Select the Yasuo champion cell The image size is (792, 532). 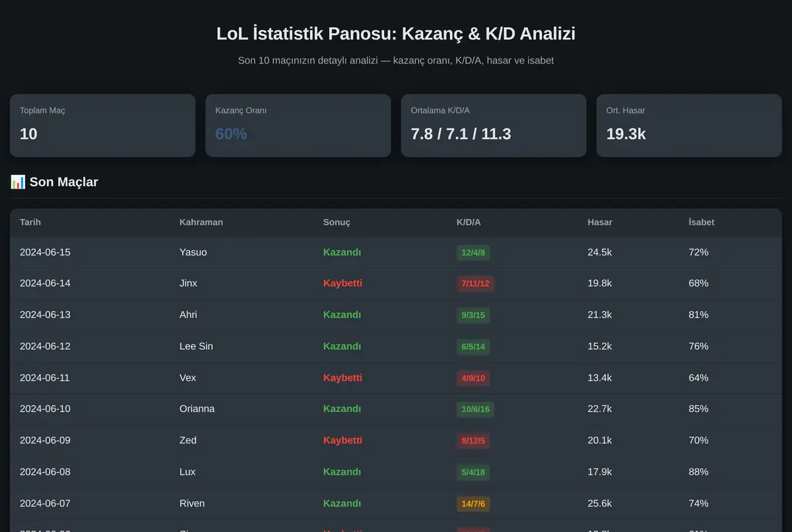(193, 252)
